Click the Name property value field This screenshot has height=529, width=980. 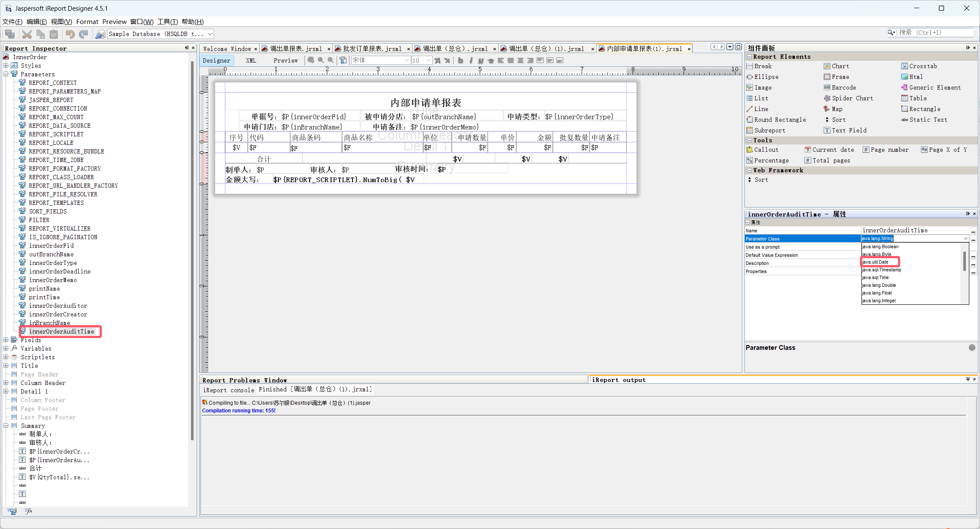[x=915, y=231]
